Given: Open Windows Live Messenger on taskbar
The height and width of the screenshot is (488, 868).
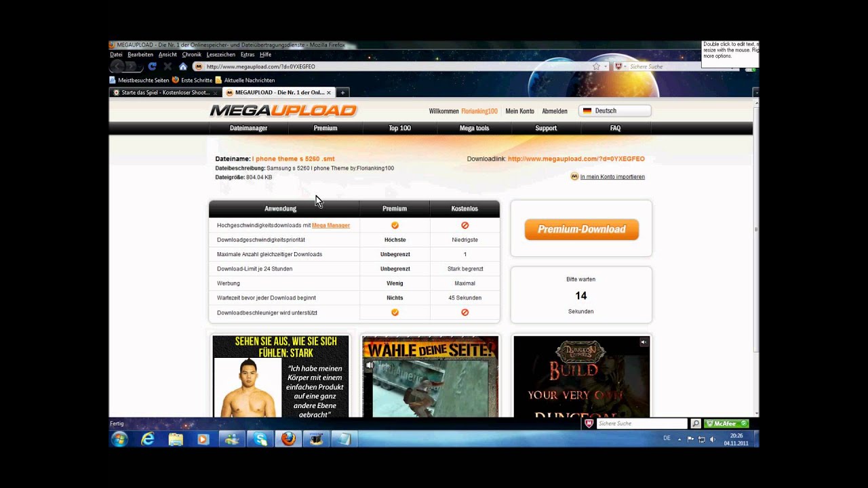Looking at the screenshot, I should (232, 439).
